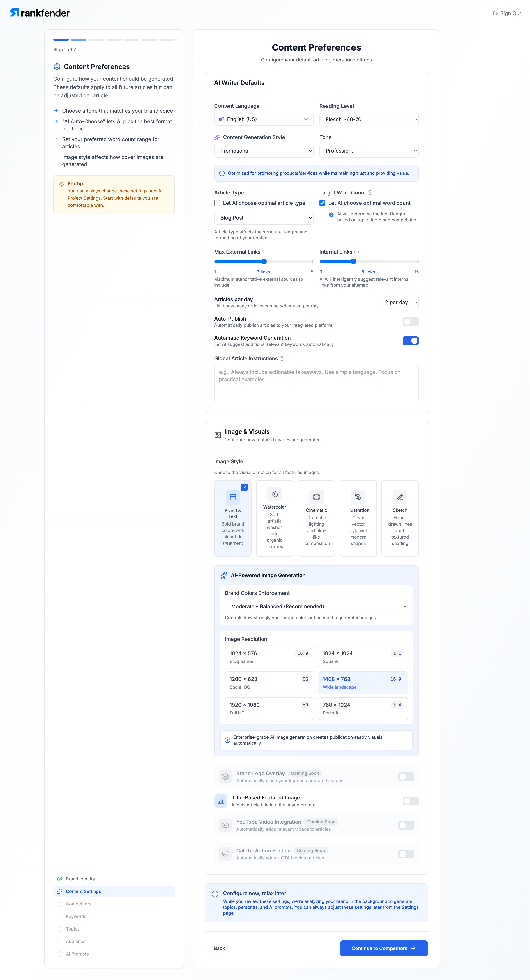Screen dimensions: 530x980
Task: Click the Internal Links slider handle
Action: [354, 261]
